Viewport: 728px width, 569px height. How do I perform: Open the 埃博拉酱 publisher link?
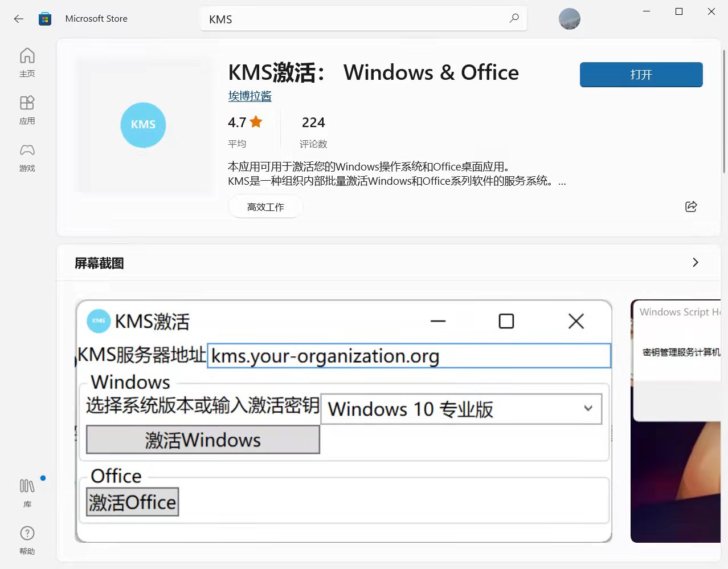[250, 96]
